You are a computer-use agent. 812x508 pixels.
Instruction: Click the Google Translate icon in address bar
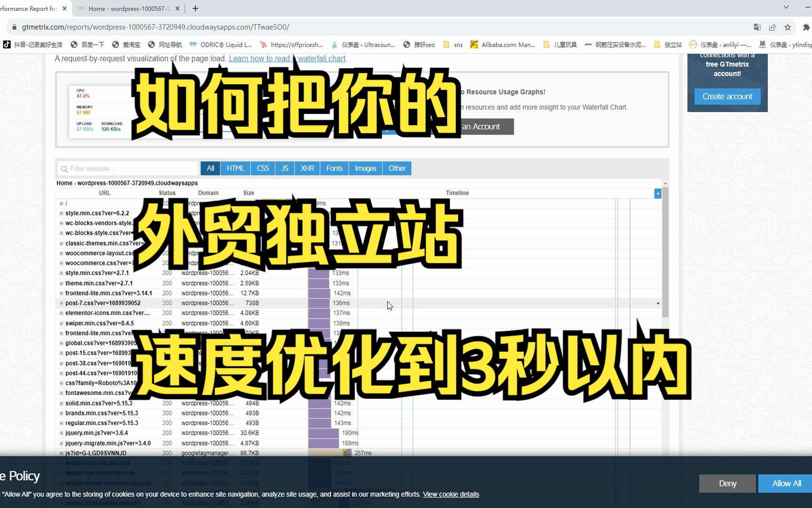pos(757,27)
